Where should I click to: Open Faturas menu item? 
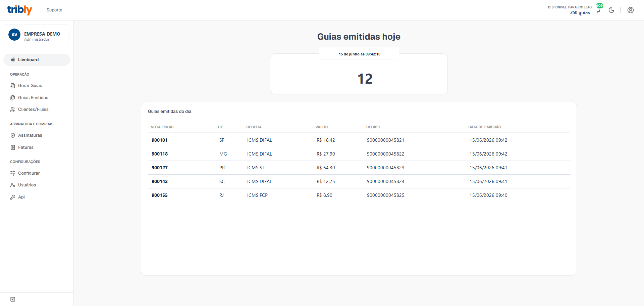(25, 147)
